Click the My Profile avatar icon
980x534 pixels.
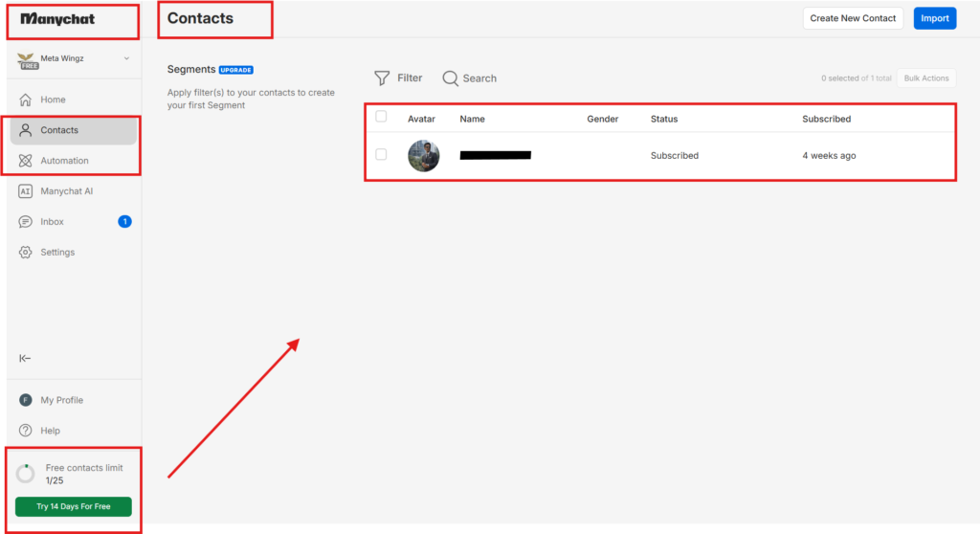25,400
